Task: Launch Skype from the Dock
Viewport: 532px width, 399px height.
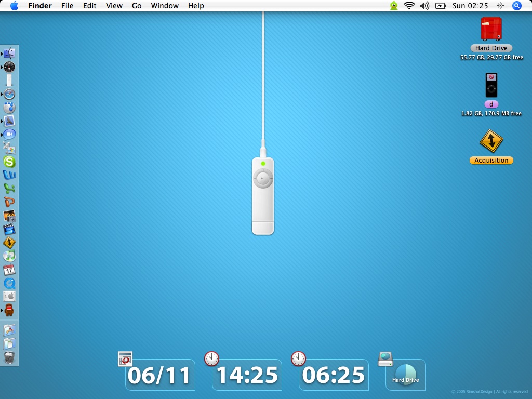Action: point(9,162)
